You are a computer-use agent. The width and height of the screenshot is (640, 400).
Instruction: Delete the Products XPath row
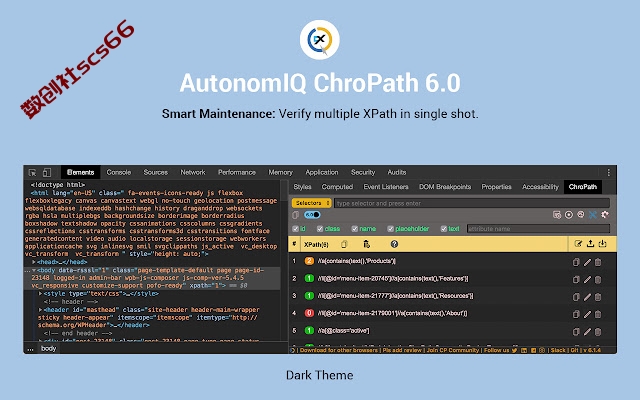(x=598, y=262)
